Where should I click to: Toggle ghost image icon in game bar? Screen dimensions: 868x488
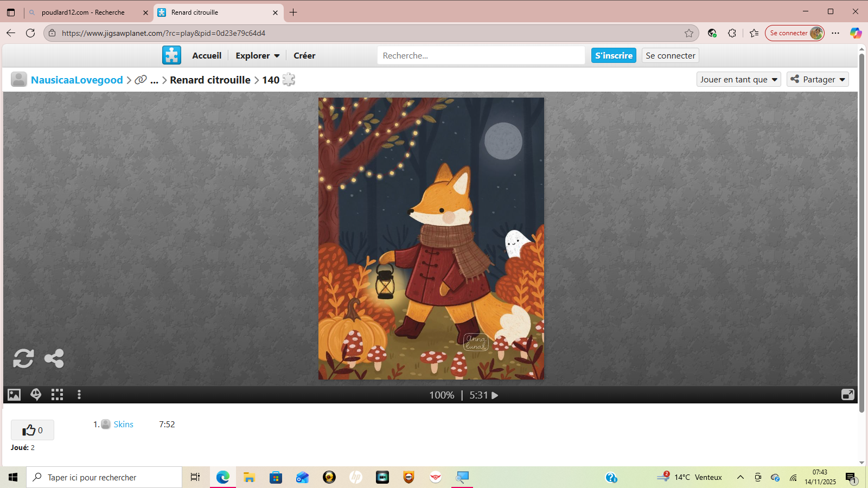coord(36,395)
